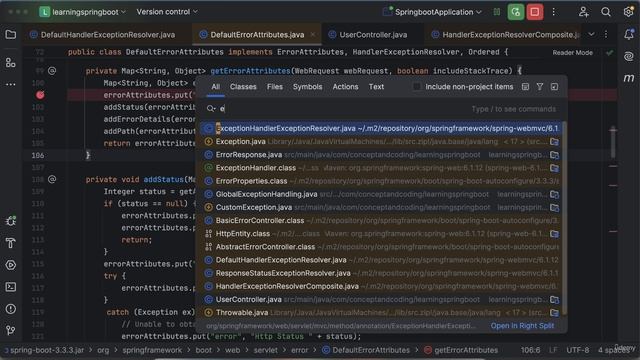Screen dimensions: 640x360
Task: Select the ErrorResponse.java search result
Action: pyautogui.click(x=381, y=155)
